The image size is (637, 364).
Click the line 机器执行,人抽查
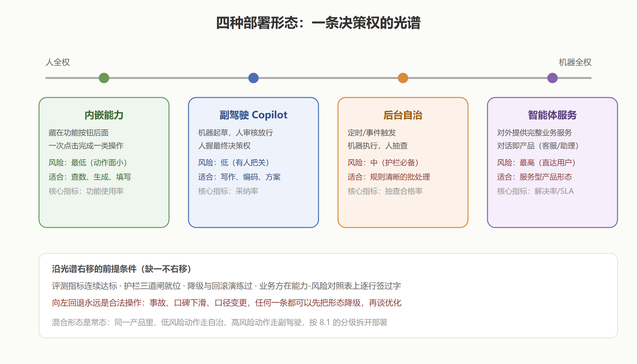click(378, 146)
